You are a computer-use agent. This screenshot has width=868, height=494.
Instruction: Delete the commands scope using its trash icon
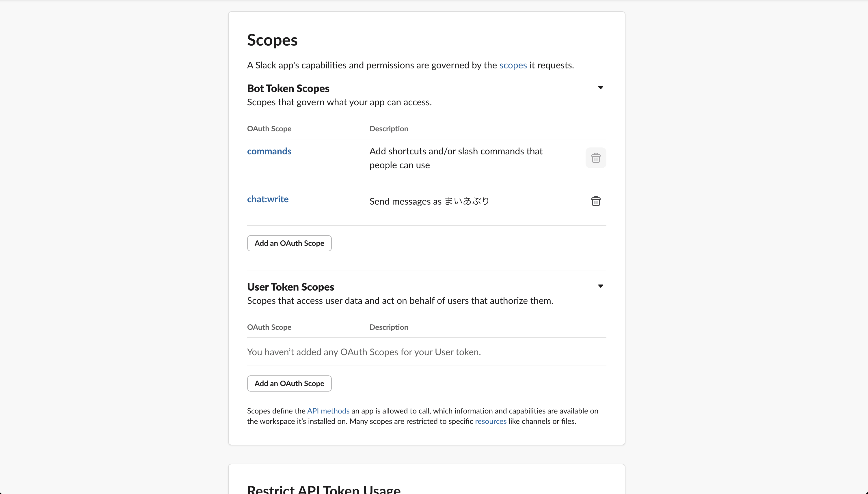click(x=595, y=158)
